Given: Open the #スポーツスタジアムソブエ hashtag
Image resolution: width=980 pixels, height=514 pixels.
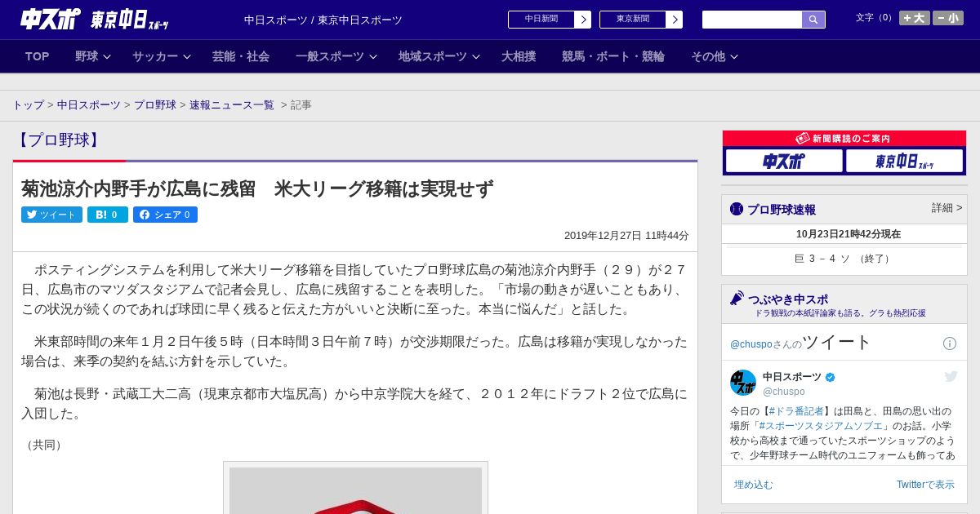Looking at the screenshot, I should pyautogui.click(x=821, y=426).
